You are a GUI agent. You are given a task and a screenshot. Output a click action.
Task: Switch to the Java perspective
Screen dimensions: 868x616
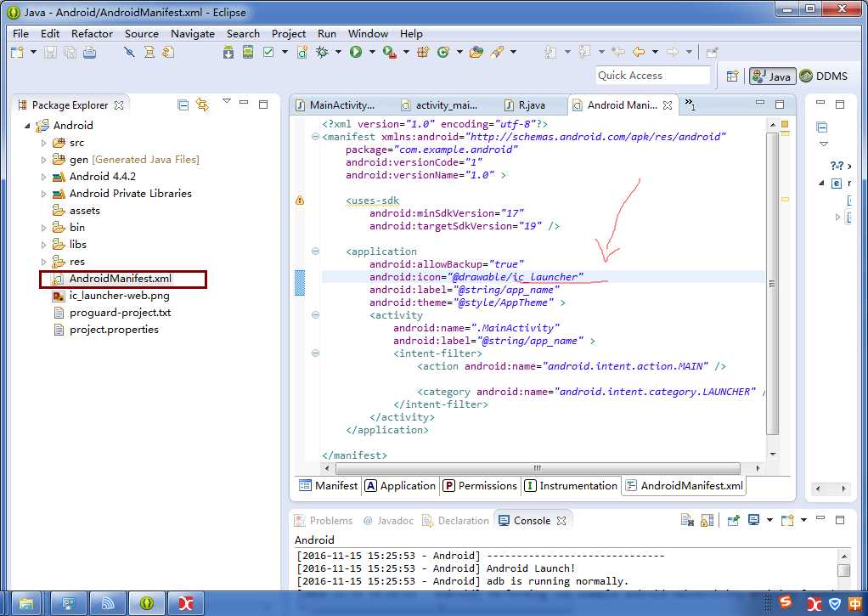point(772,76)
